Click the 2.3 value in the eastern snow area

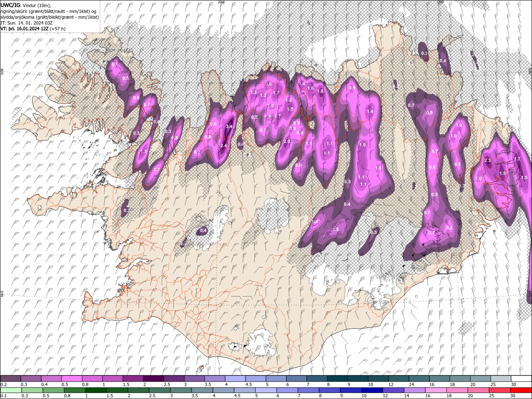coord(488,160)
